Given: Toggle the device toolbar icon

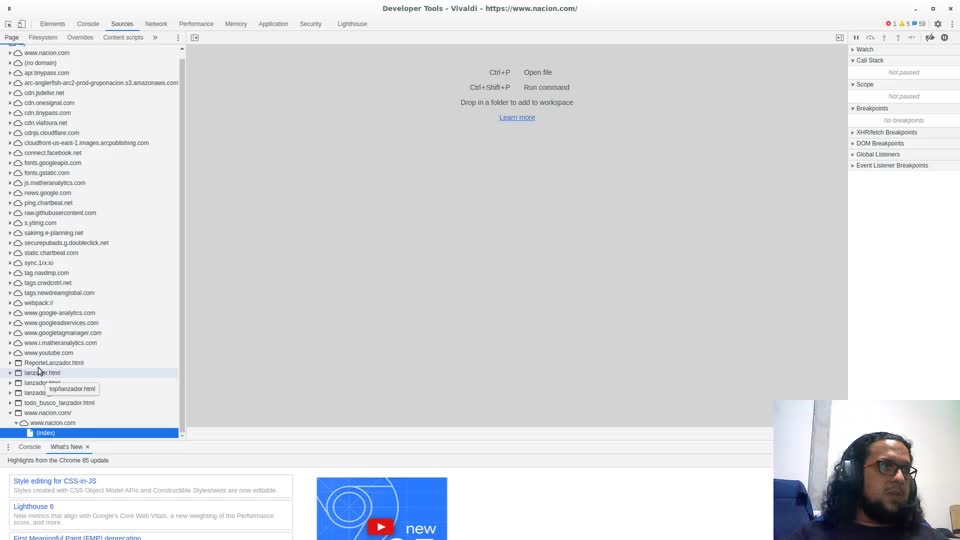Looking at the screenshot, I should (21, 24).
